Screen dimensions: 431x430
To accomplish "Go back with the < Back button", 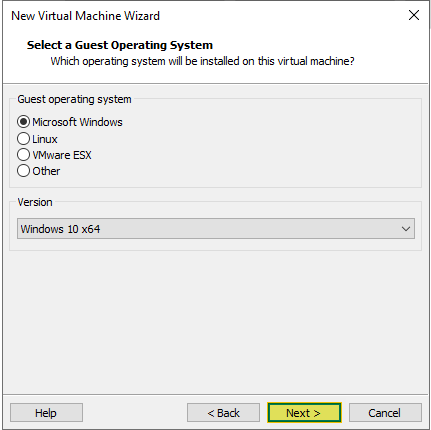I will point(223,413).
